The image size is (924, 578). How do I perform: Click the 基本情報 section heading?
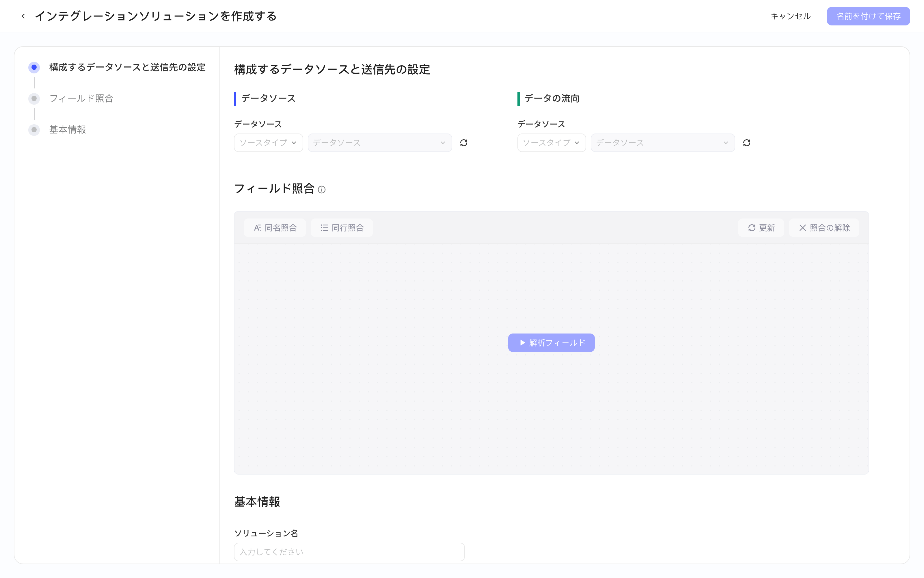click(x=257, y=501)
